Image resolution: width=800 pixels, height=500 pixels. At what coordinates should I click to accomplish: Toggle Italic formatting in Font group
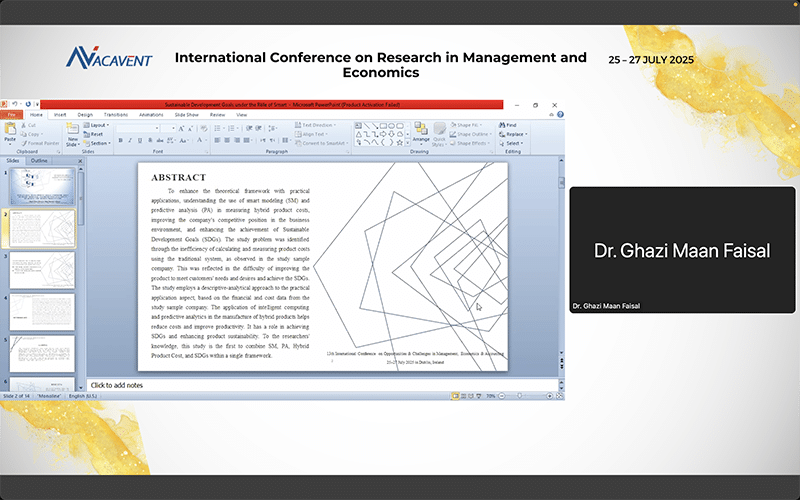click(128, 142)
